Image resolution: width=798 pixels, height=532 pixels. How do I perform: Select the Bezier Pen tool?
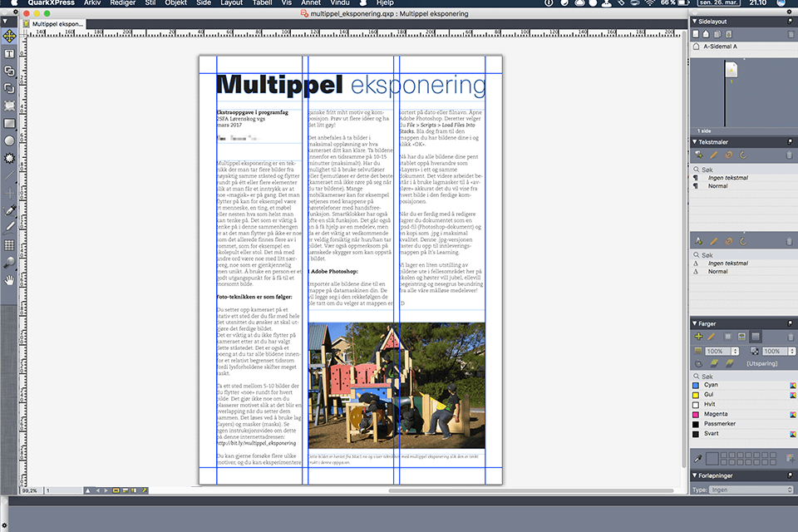[9, 210]
